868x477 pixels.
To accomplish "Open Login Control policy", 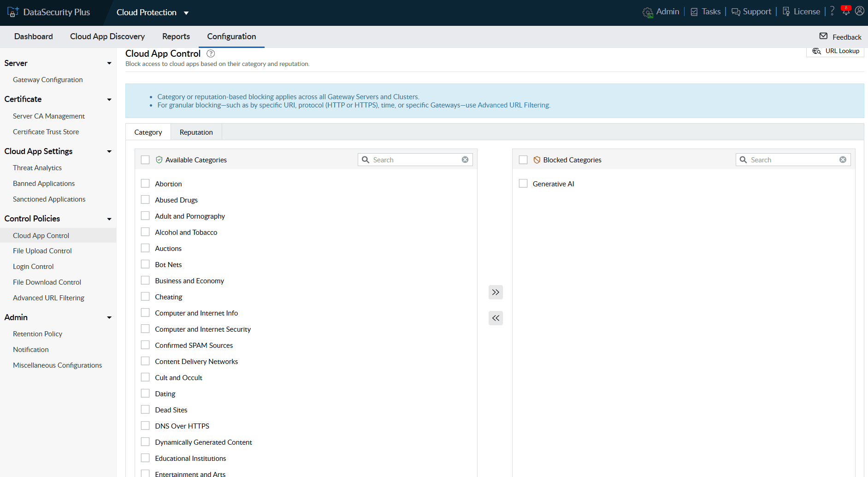I will click(33, 267).
